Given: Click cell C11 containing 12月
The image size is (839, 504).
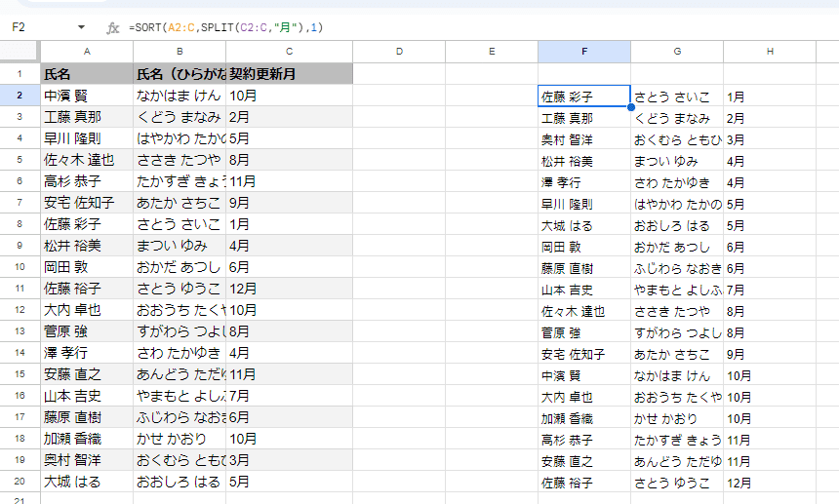Looking at the screenshot, I should click(x=289, y=289).
